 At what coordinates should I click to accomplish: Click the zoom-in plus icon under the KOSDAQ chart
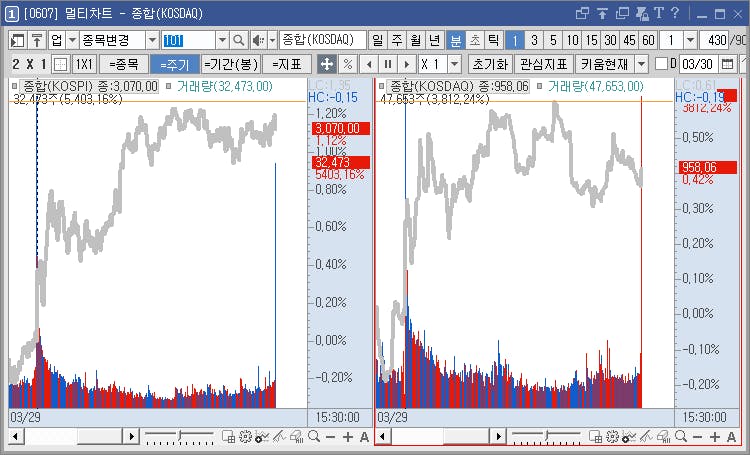coord(715,436)
